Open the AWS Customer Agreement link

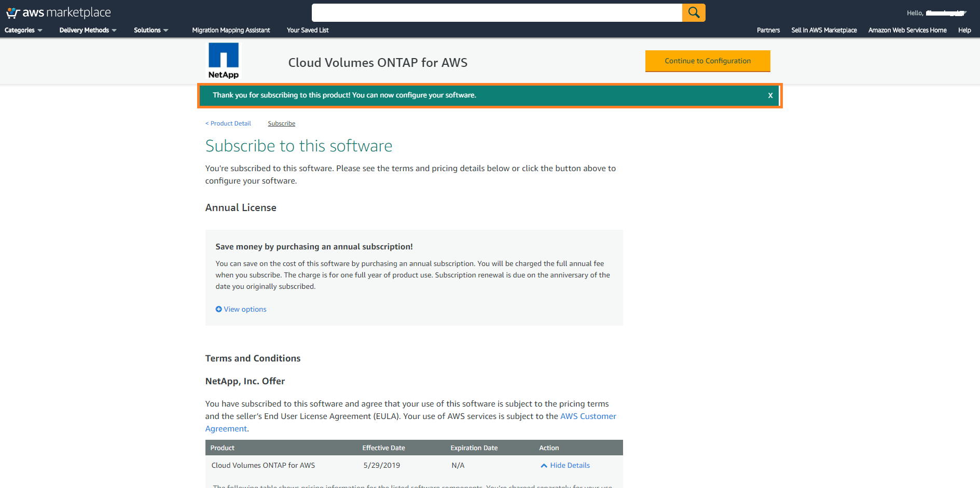tap(588, 416)
